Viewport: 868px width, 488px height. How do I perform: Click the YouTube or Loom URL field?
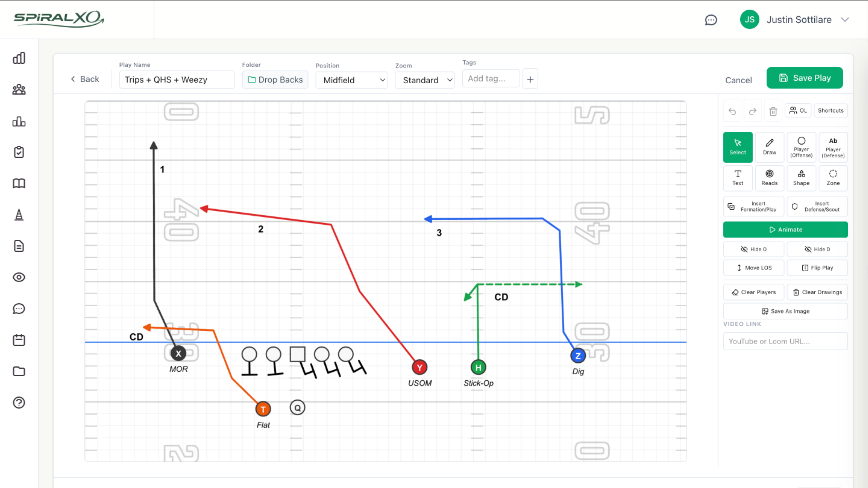[x=785, y=341]
